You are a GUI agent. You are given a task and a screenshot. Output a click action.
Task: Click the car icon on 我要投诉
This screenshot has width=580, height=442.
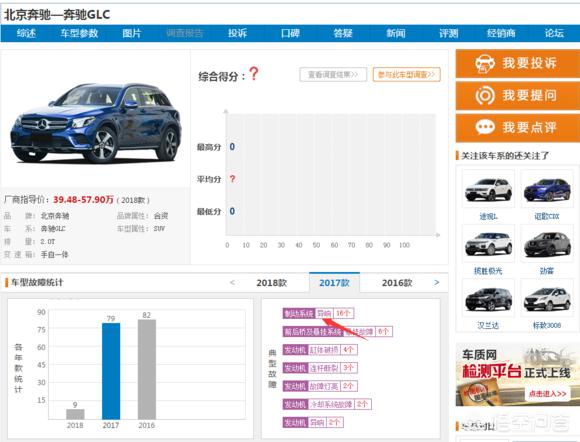click(x=485, y=64)
